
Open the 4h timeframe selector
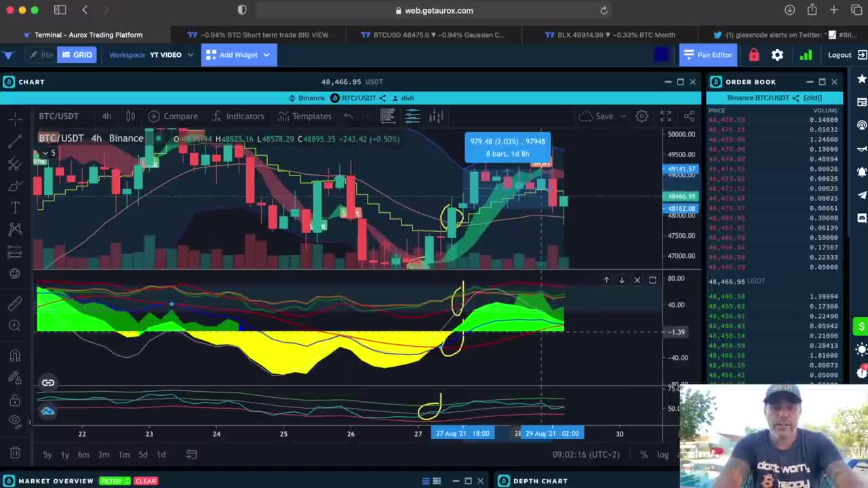point(106,116)
